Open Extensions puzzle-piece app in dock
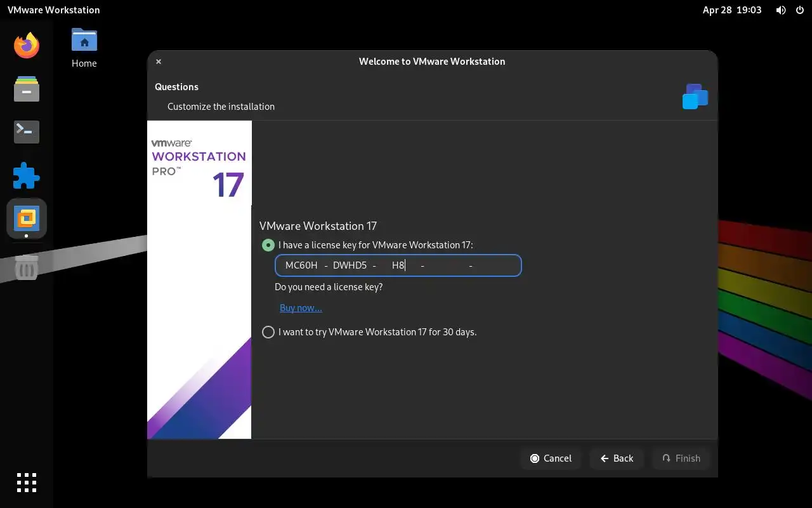The width and height of the screenshot is (812, 508). (x=27, y=175)
